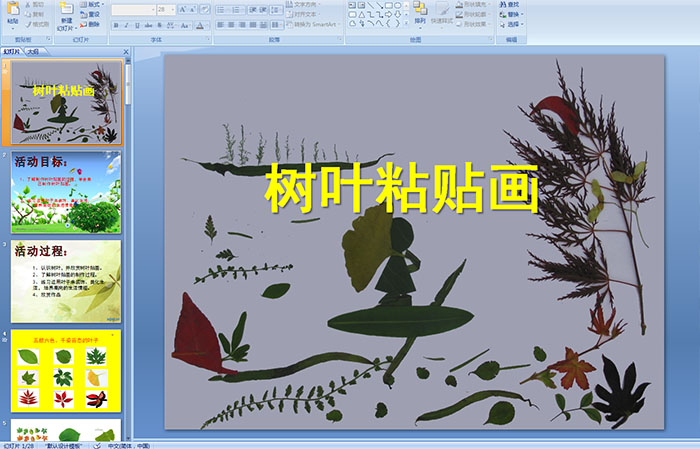Image resolution: width=700 pixels, height=449 pixels.
Task: Expand the Paste options arrow
Action: 13,29
